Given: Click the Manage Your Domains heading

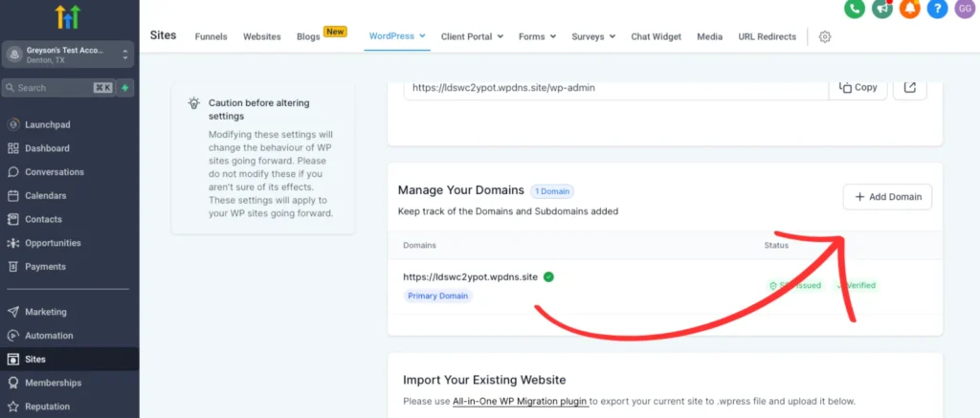Looking at the screenshot, I should (461, 190).
